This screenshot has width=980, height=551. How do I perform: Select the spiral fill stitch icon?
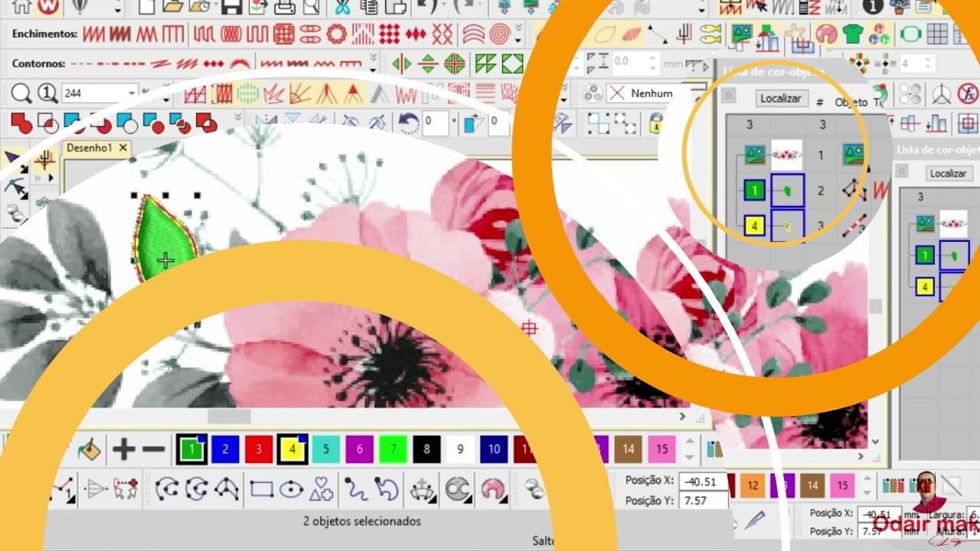[x=500, y=34]
